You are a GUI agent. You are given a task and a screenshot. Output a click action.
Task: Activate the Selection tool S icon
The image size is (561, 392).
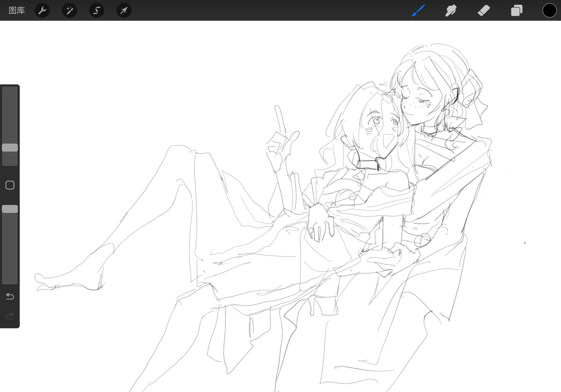click(x=96, y=10)
